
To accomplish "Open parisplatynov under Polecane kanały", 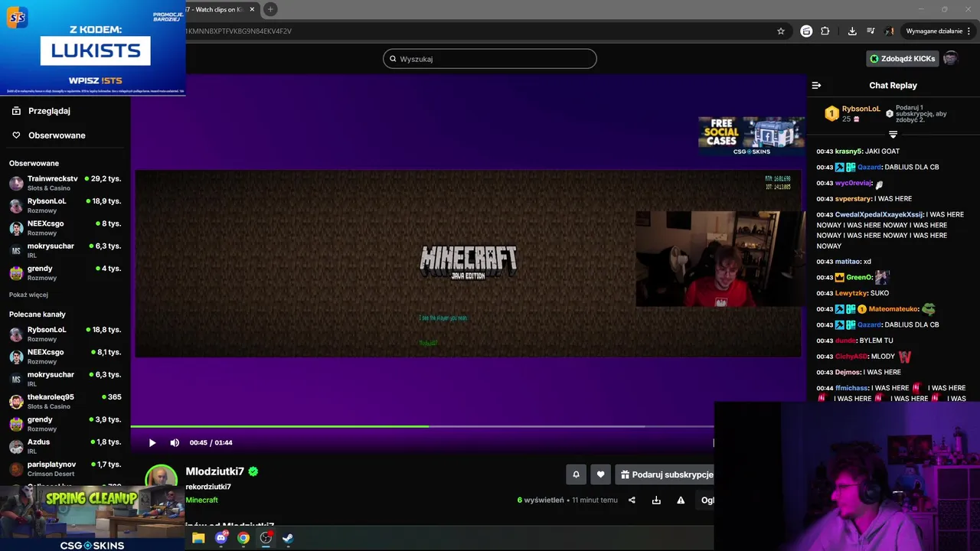I will point(65,468).
